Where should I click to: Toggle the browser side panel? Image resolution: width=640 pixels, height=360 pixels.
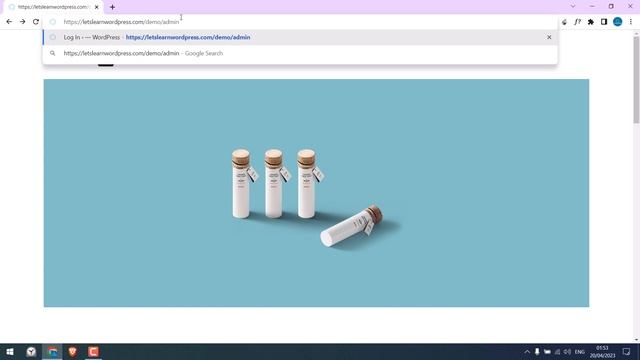[x=604, y=22]
